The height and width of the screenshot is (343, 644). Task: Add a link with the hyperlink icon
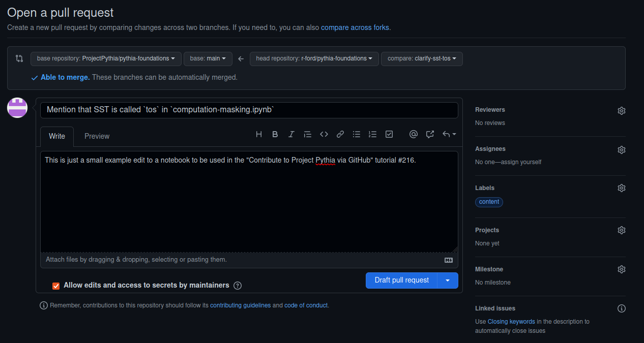340,134
